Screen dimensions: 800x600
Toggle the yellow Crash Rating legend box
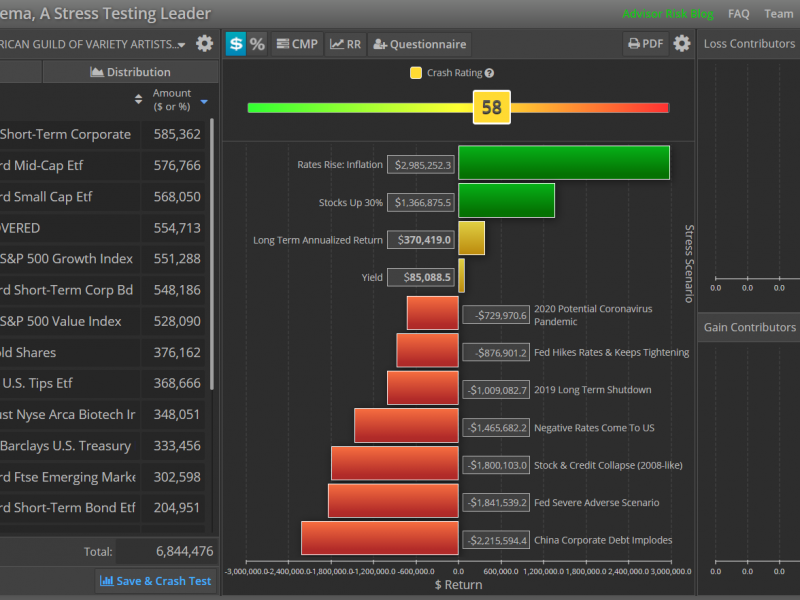[x=416, y=73]
